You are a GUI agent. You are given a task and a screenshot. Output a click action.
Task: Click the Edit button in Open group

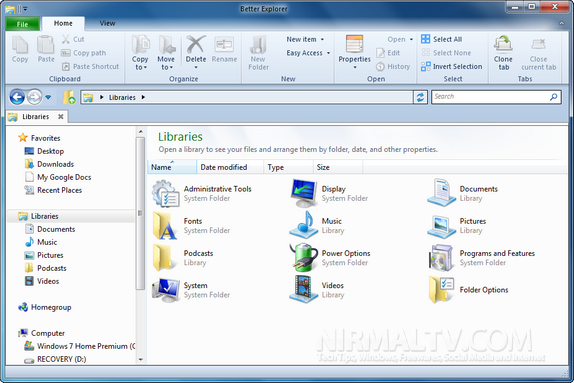click(388, 53)
